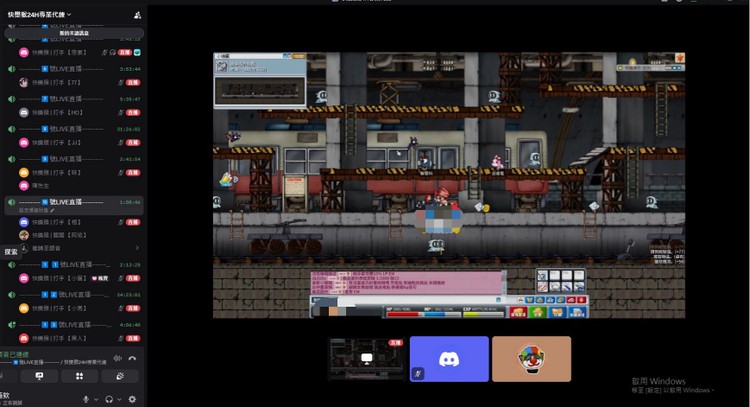The width and height of the screenshot is (750, 407).
Task: Join the 13號LIVE直播 voice channel
Action: pos(74,325)
